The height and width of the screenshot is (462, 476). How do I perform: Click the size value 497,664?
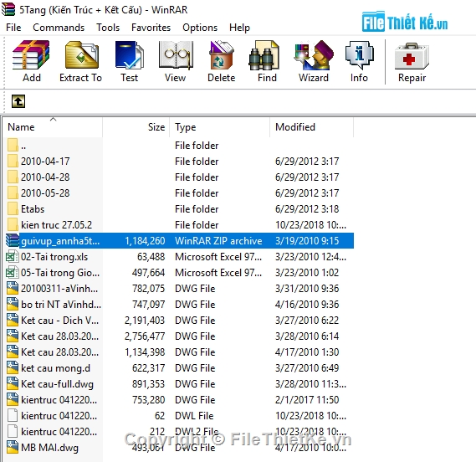(148, 273)
